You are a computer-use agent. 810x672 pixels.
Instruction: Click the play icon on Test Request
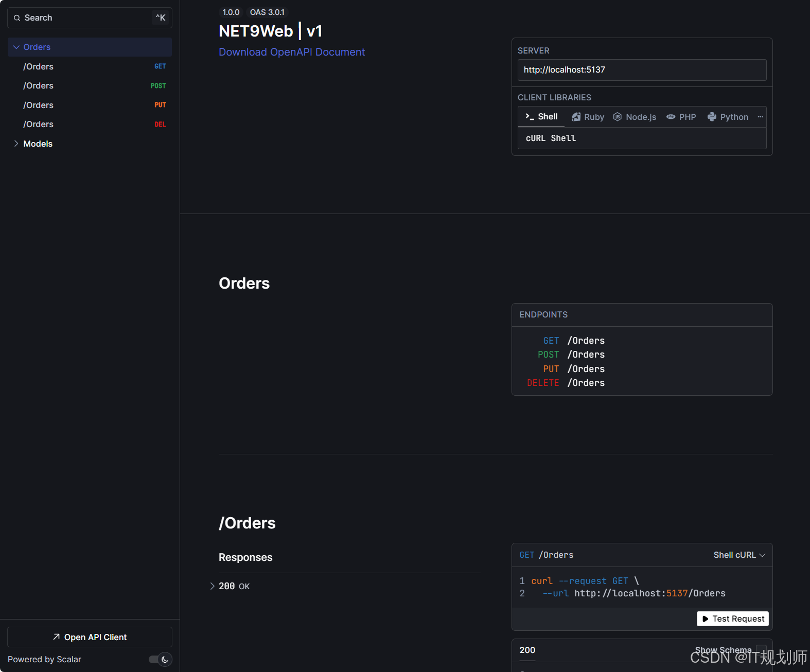tap(706, 619)
